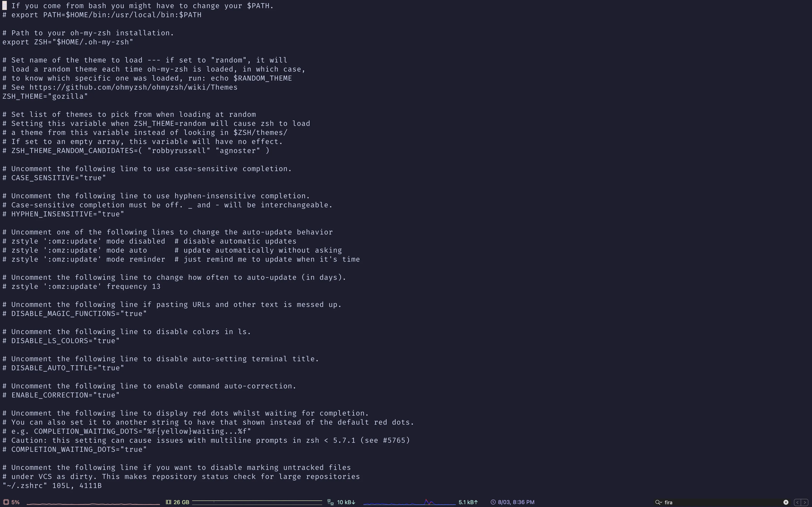
Task: Click the CASE_SENSITIVE="true" line
Action: coord(54,178)
